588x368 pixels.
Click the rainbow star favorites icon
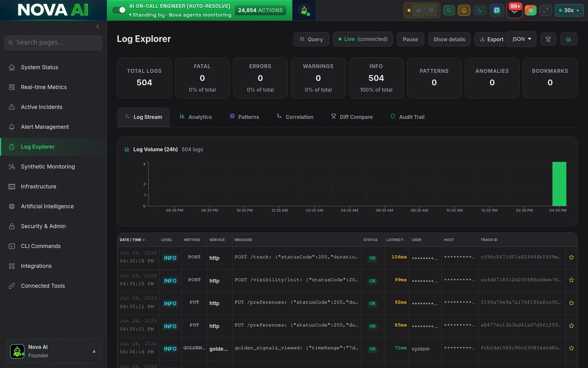coord(530,11)
